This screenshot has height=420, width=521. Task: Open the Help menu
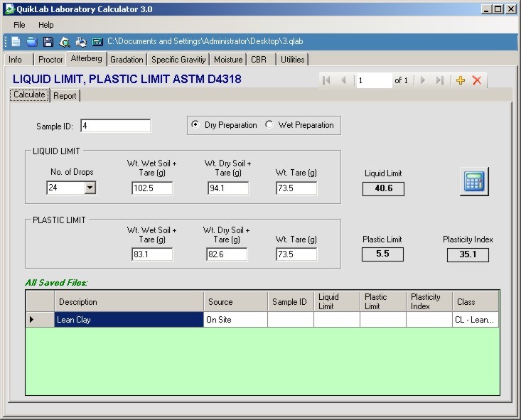tap(46, 25)
